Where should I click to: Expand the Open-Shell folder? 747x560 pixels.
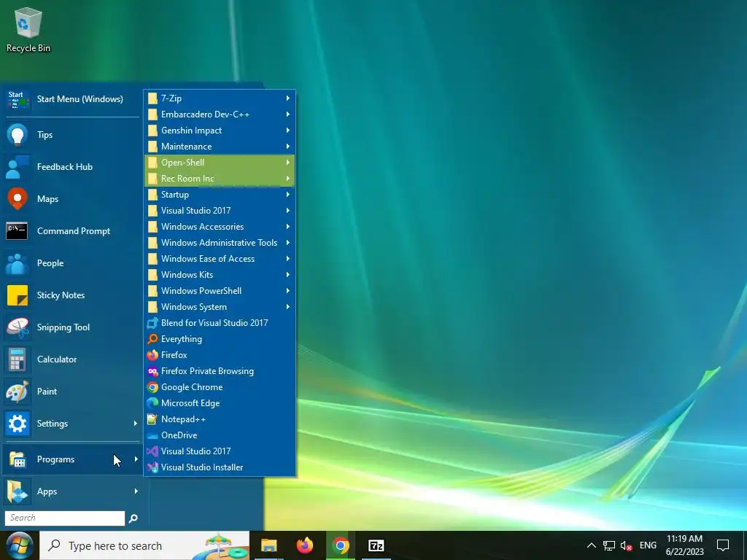point(220,163)
